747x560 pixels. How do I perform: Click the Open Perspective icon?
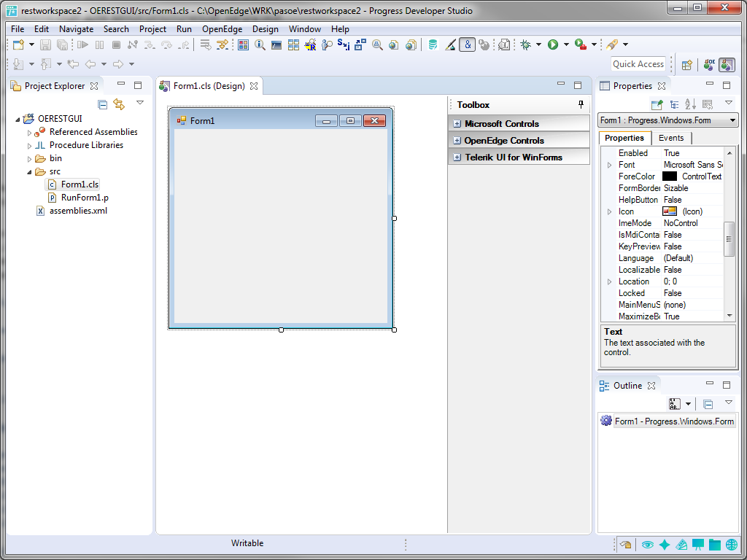pos(686,65)
